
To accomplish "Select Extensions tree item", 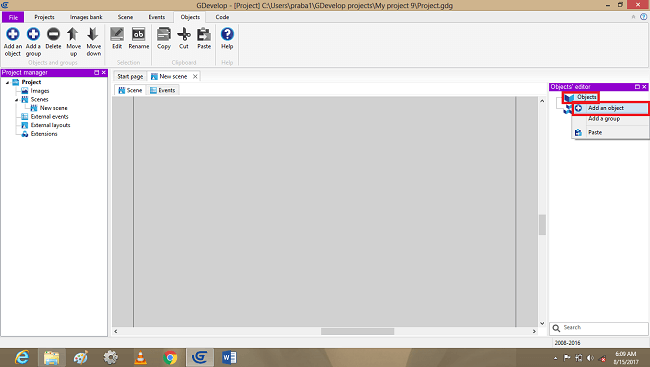I will 44,134.
